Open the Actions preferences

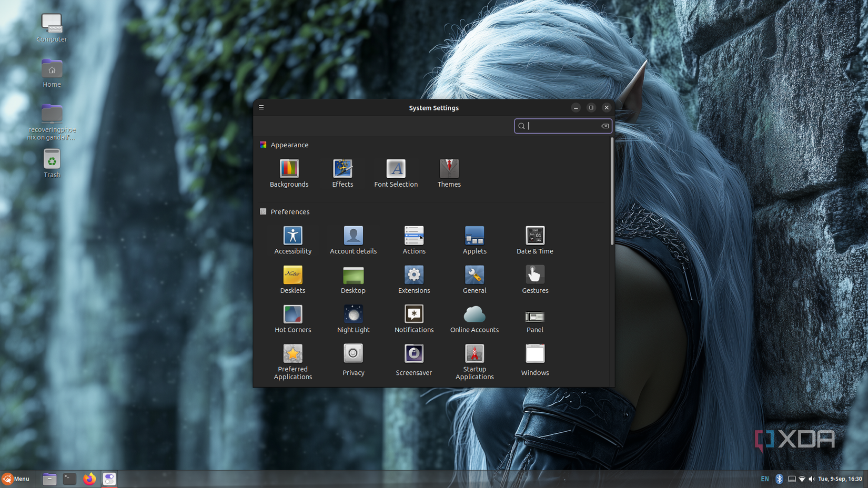pos(414,240)
